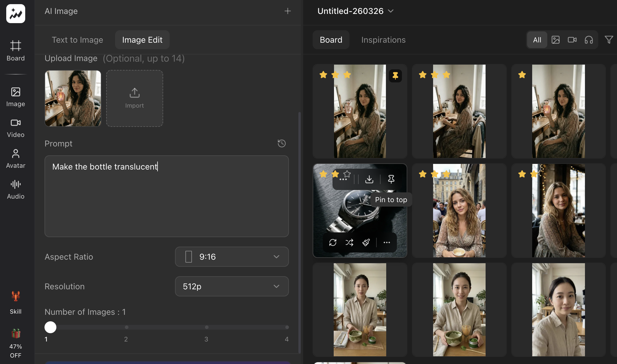Open the Avatar section
This screenshot has height=364, width=617.
pos(15,158)
